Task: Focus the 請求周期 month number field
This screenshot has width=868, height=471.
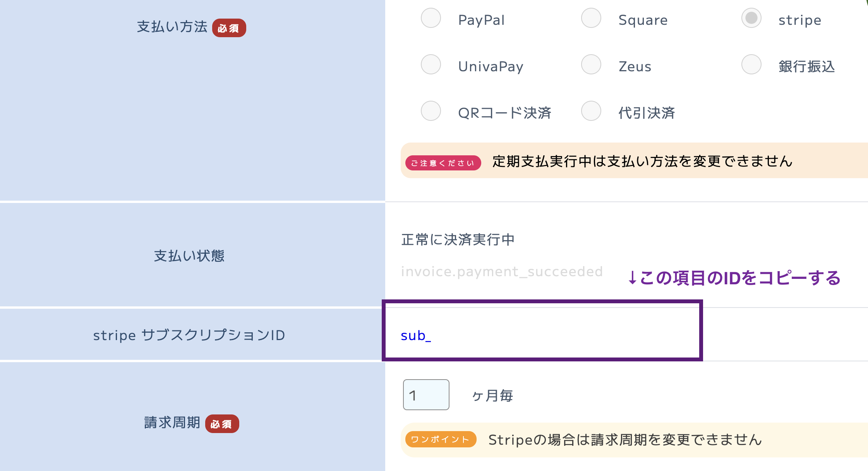Action: click(426, 395)
